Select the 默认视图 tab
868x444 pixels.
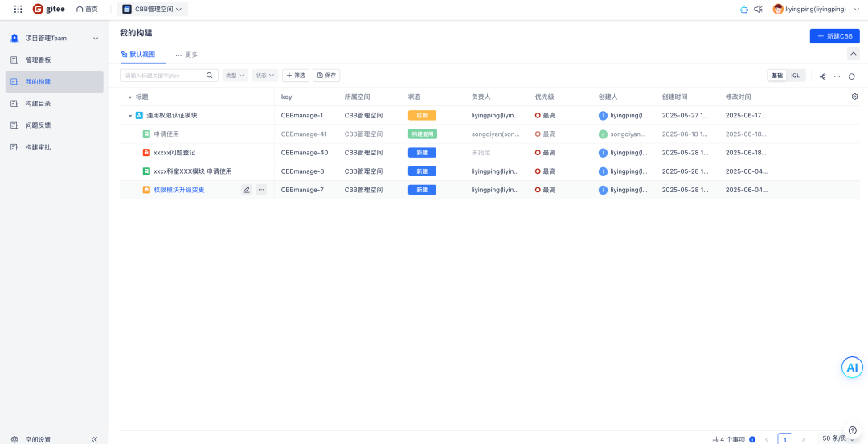point(142,55)
